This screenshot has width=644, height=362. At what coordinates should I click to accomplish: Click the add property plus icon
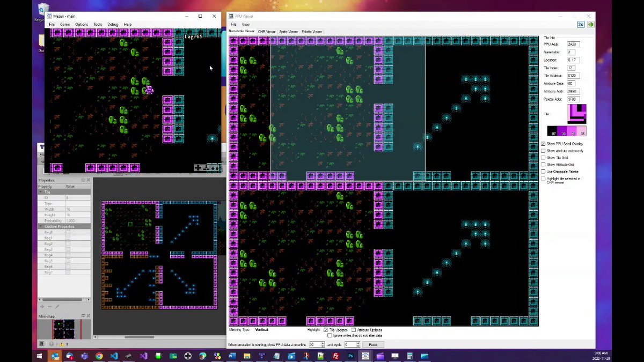(x=42, y=306)
